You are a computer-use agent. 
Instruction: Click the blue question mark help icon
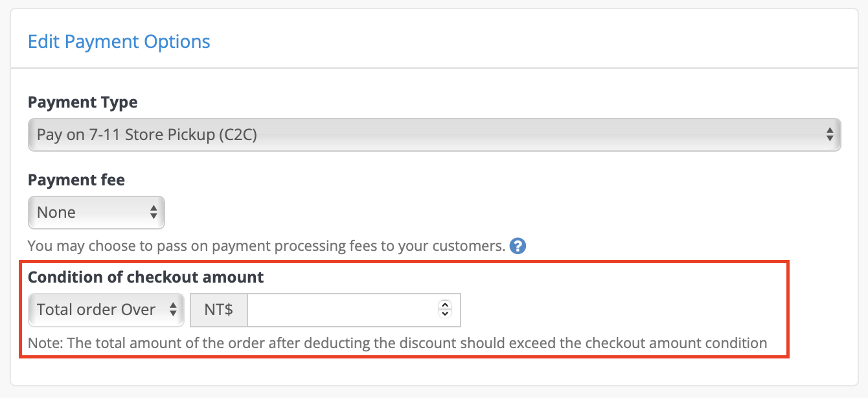[x=518, y=246]
